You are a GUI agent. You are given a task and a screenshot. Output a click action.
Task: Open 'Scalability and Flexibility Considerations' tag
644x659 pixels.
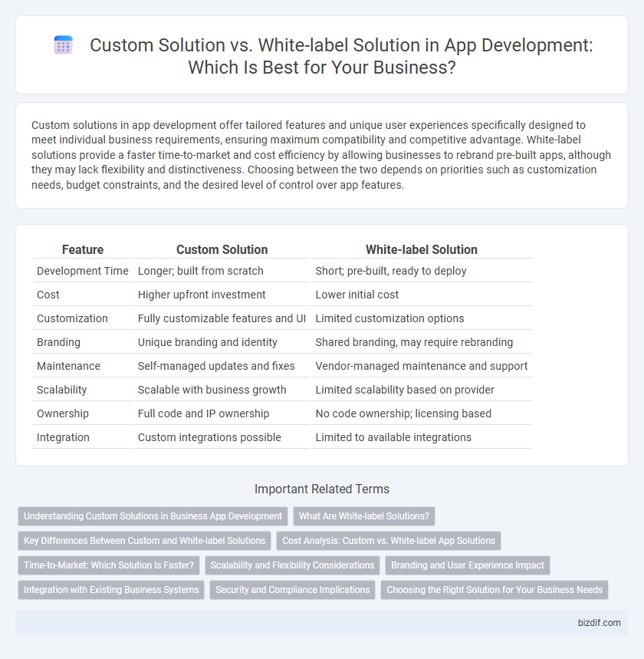click(292, 565)
